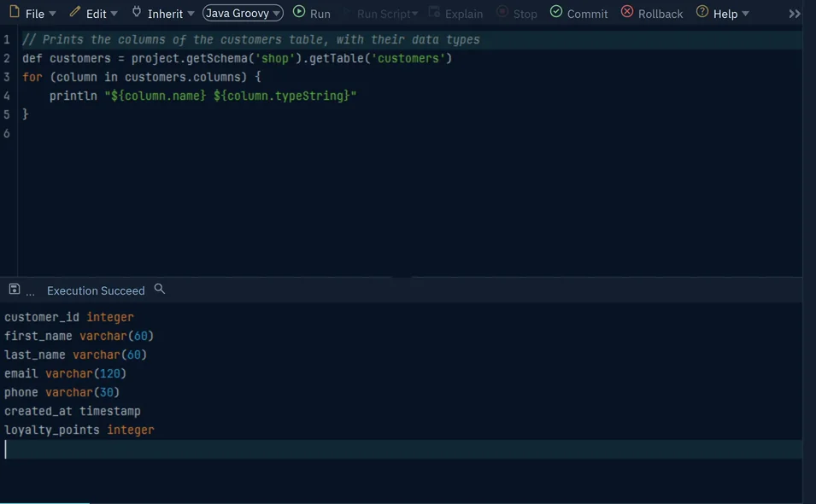Run the Groovy script
The width and height of the screenshot is (816, 504).
pyautogui.click(x=312, y=13)
